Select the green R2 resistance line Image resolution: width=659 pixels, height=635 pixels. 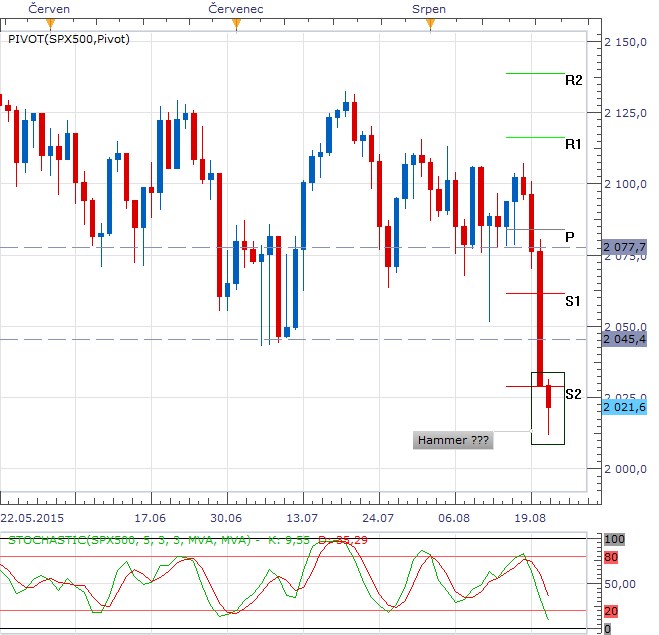(x=535, y=74)
